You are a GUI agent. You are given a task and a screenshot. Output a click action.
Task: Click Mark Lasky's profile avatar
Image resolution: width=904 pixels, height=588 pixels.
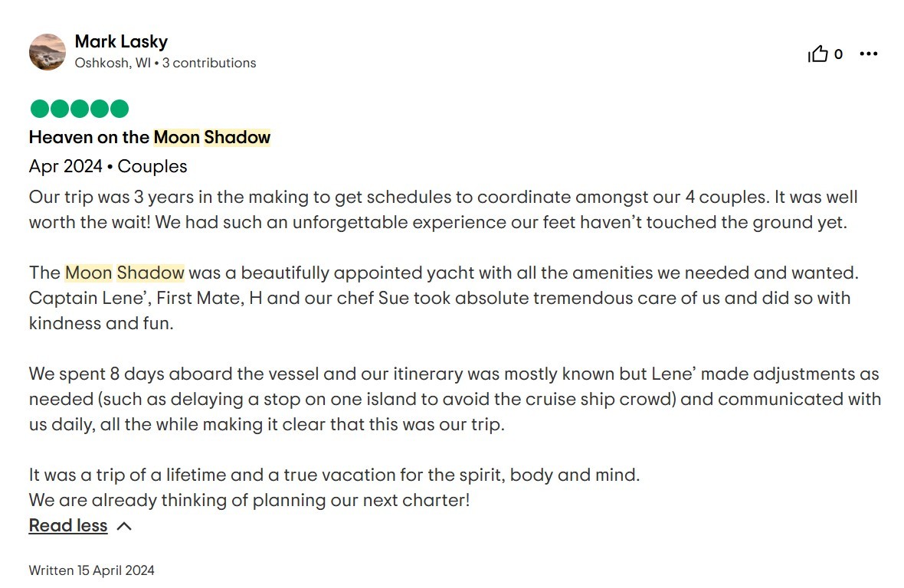pyautogui.click(x=47, y=52)
